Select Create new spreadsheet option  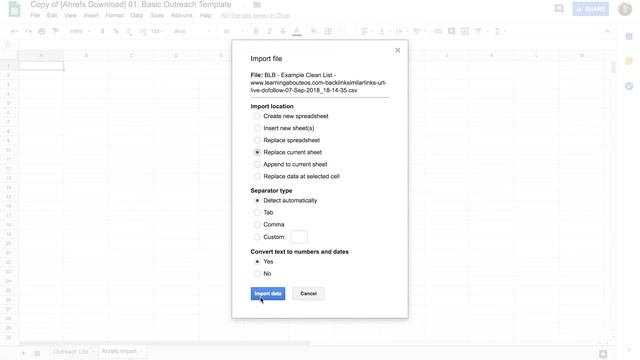(x=257, y=116)
